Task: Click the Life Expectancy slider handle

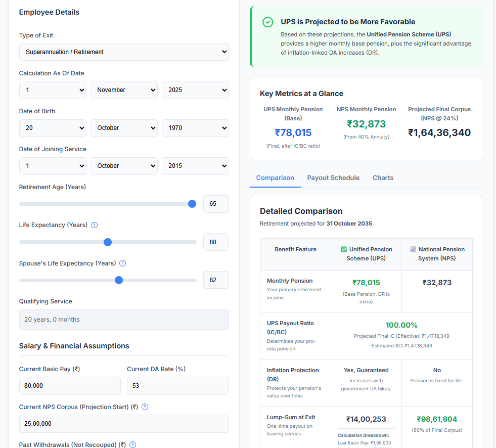Action: 108,242
